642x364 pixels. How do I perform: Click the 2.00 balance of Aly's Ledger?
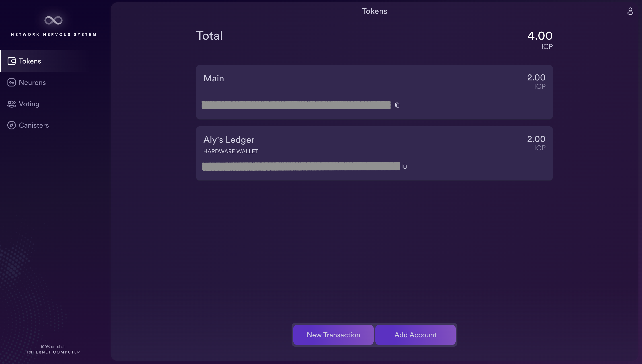coord(536,139)
